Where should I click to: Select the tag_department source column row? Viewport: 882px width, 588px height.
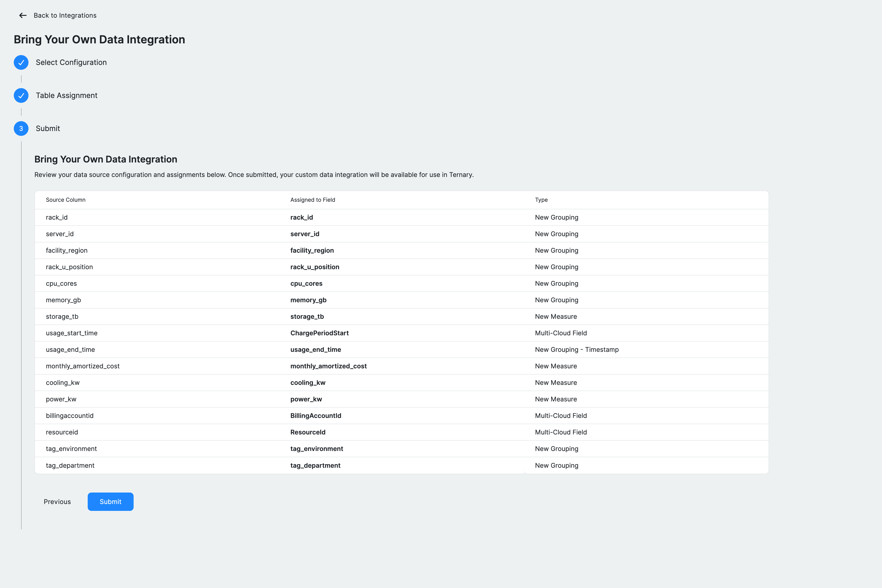pyautogui.click(x=70, y=465)
